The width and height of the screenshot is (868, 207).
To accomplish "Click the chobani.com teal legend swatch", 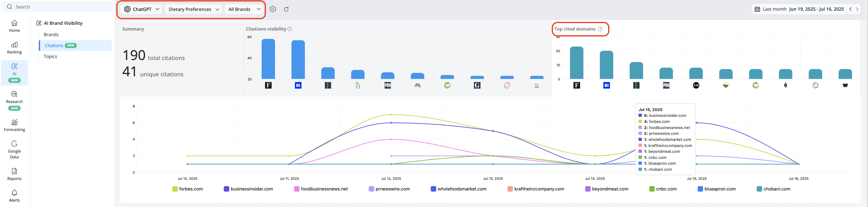I will pos(759,189).
